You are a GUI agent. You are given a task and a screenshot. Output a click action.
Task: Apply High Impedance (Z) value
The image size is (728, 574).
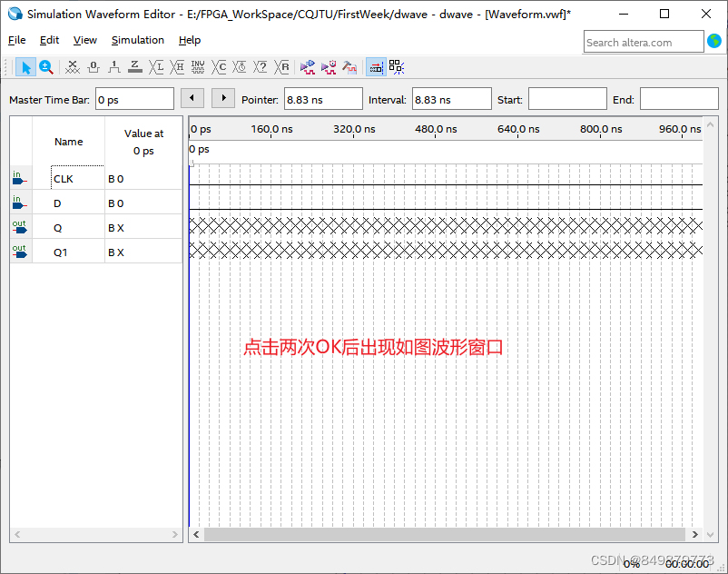click(x=134, y=68)
